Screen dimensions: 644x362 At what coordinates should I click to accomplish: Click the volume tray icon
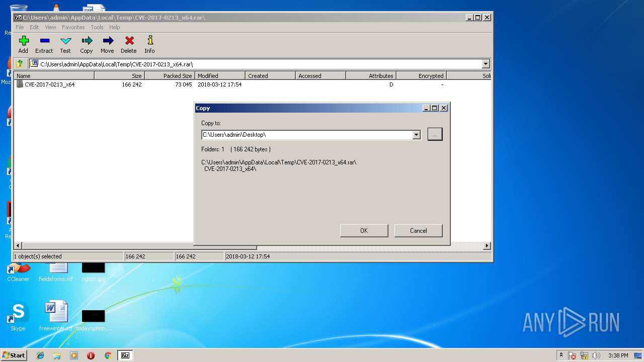[596, 355]
